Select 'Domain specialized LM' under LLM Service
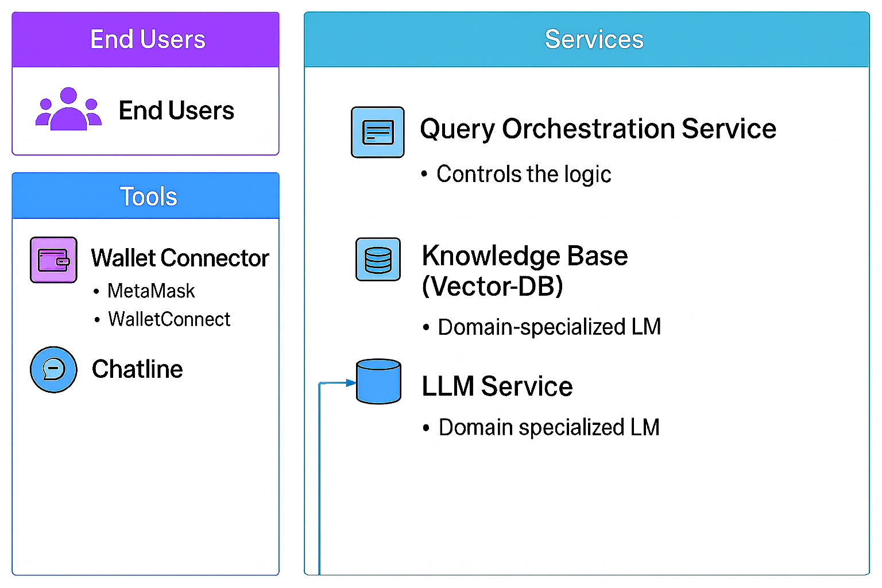882x588 pixels. coord(548,427)
